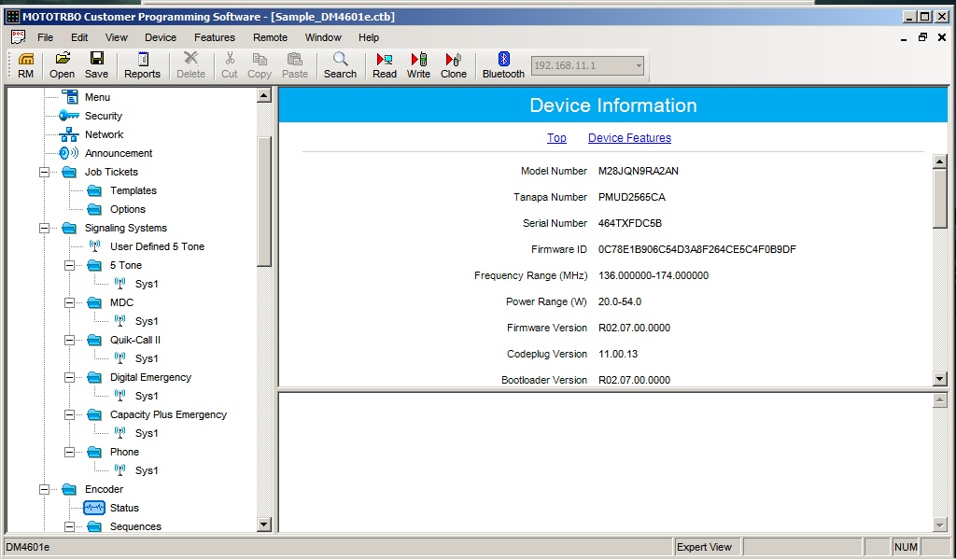Collapse the Sequences folder node
The image size is (956, 560).
click(69, 526)
